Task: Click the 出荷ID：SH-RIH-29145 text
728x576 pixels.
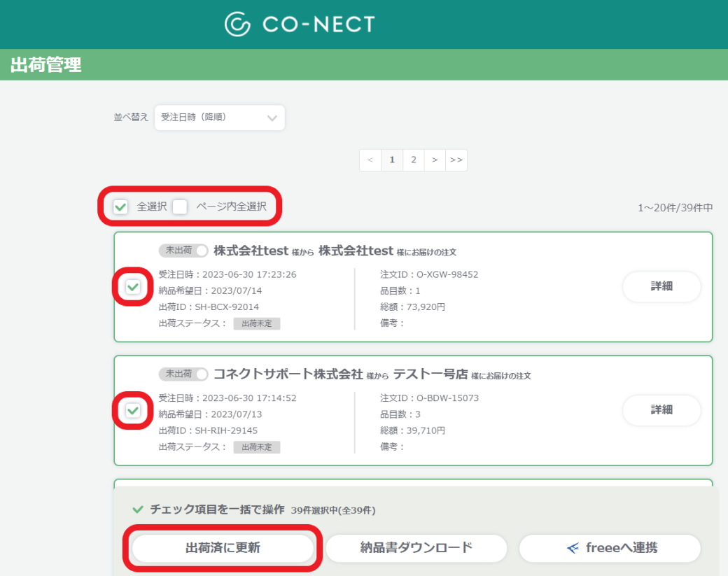Action: [208, 430]
